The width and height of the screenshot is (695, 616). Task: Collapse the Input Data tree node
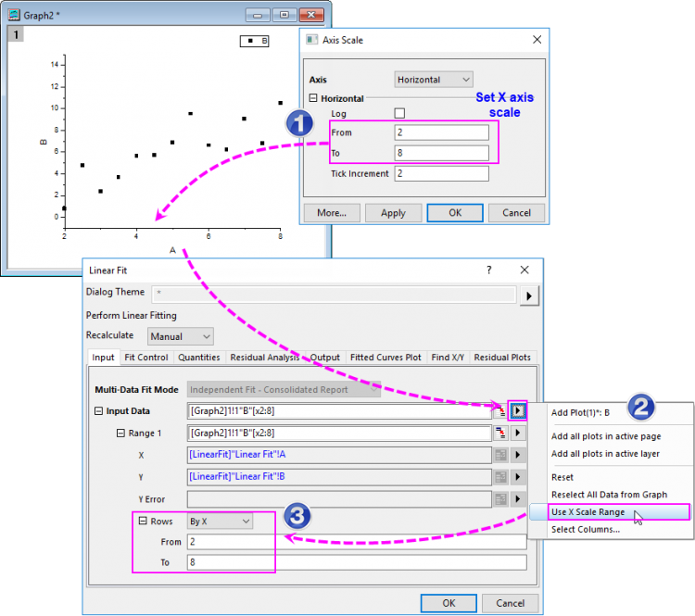tap(99, 411)
